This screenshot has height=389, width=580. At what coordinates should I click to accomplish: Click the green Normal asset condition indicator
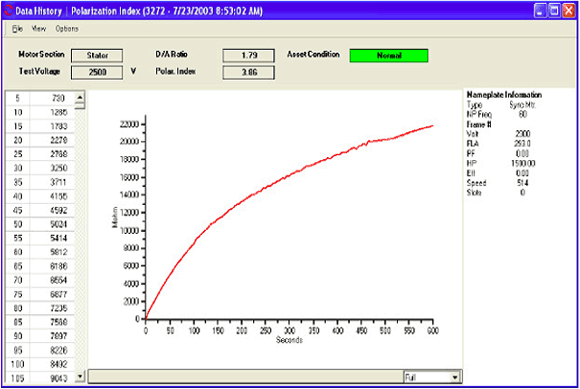tap(389, 56)
